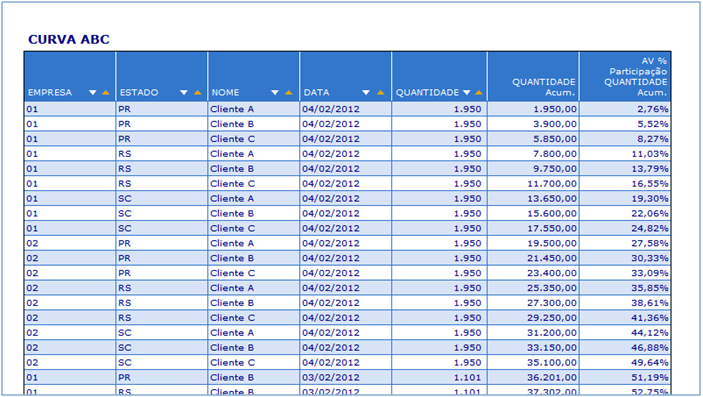Select cell with accumulated value 23.400,00

tap(533, 273)
